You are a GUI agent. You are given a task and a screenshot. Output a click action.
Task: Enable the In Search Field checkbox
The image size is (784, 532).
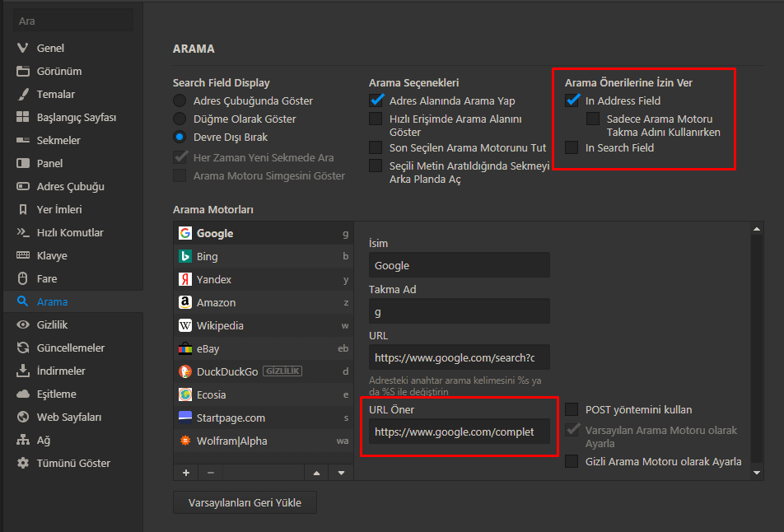coord(572,147)
